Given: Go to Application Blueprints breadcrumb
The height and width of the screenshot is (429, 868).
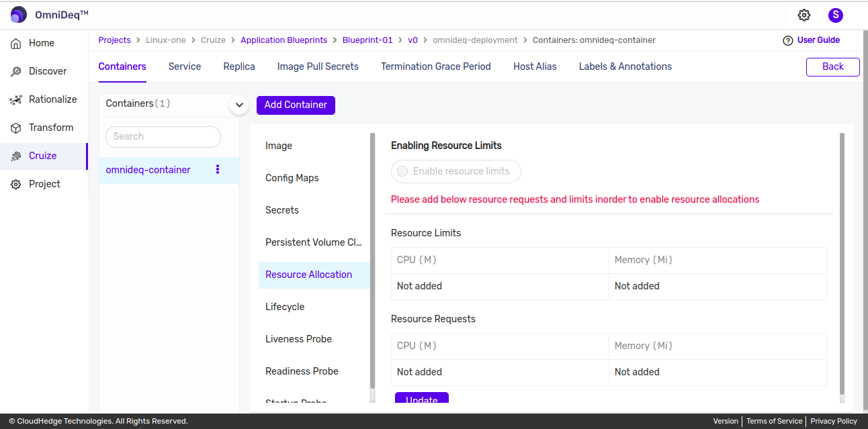Looking at the screenshot, I should [284, 40].
